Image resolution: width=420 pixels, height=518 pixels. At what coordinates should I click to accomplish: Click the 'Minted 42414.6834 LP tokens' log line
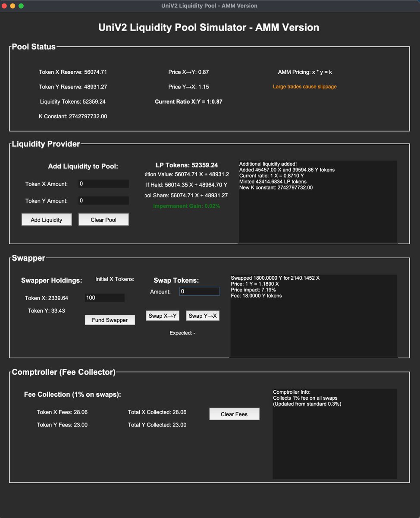coord(273,182)
